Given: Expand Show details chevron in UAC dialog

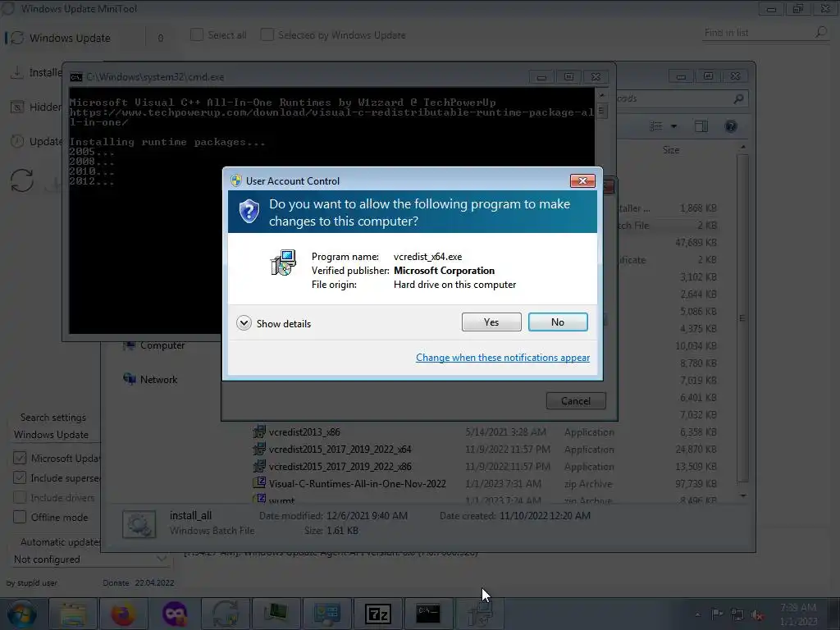Looking at the screenshot, I should [x=244, y=323].
